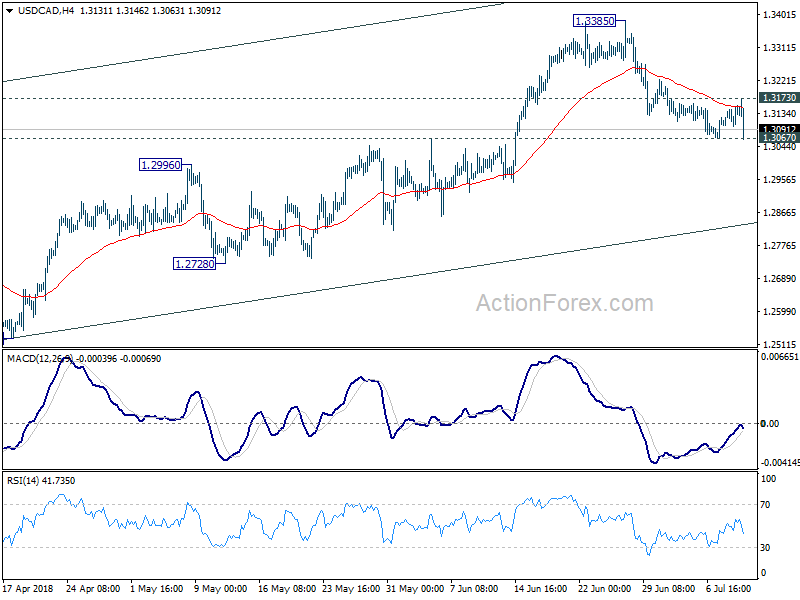Click the 14 Jun 16:00 time axis label

click(540, 589)
